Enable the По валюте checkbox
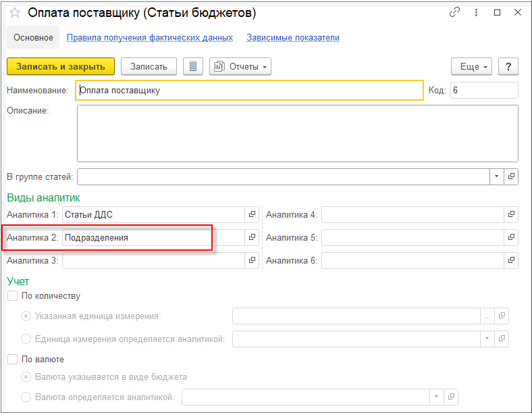Screen dimensions: 532x413 tap(12, 360)
